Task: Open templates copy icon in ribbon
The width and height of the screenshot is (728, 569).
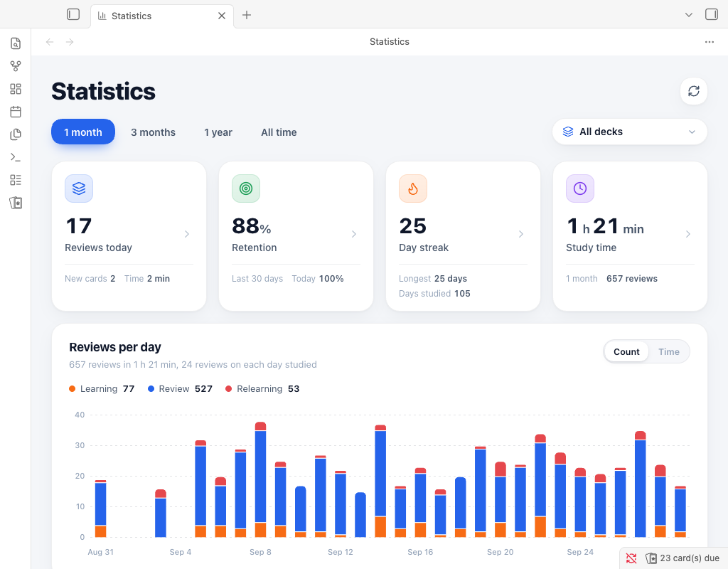Action: pos(16,134)
